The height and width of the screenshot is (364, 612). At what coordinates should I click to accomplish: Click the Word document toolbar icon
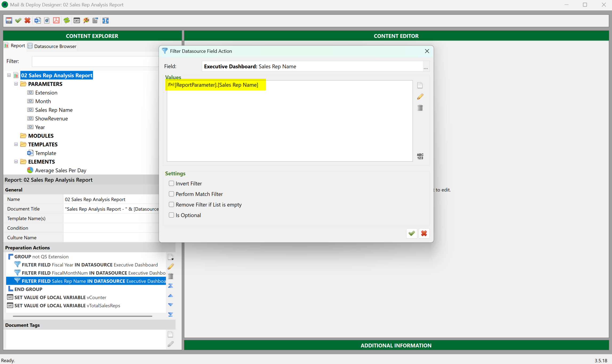click(x=37, y=21)
